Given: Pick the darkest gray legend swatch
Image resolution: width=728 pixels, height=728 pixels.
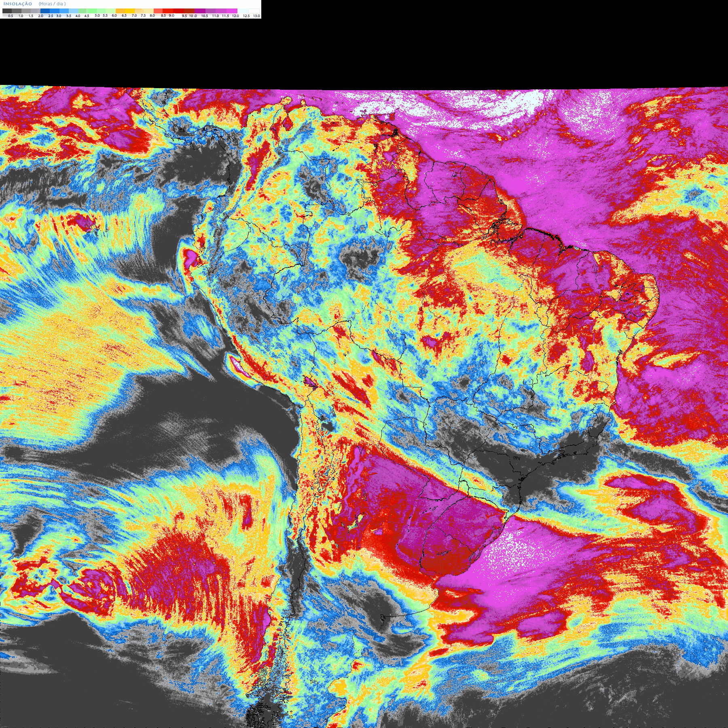Looking at the screenshot, I should click(x=7, y=11).
